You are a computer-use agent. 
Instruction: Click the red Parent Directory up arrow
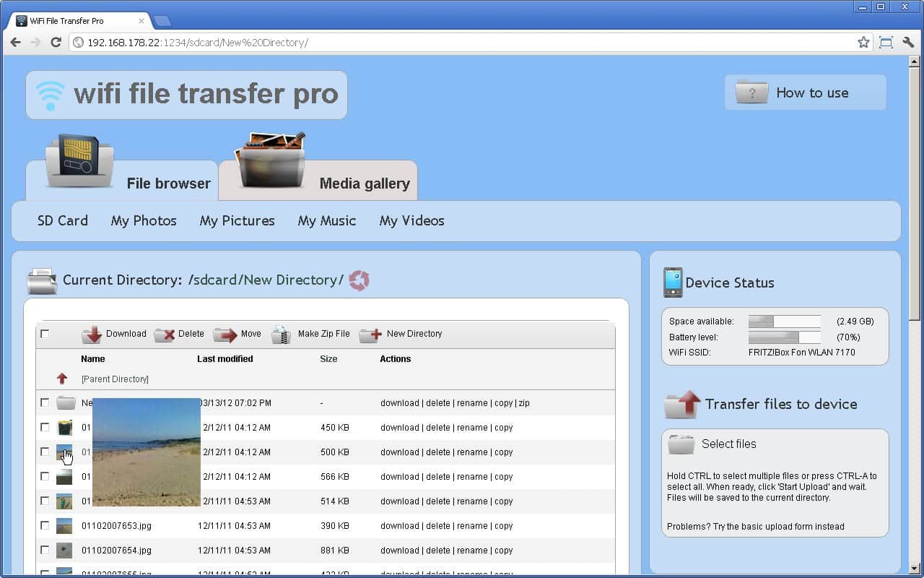coord(62,379)
